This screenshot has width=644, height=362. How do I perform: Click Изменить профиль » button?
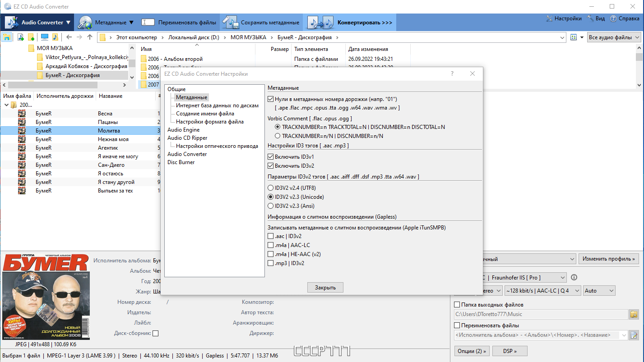click(609, 259)
